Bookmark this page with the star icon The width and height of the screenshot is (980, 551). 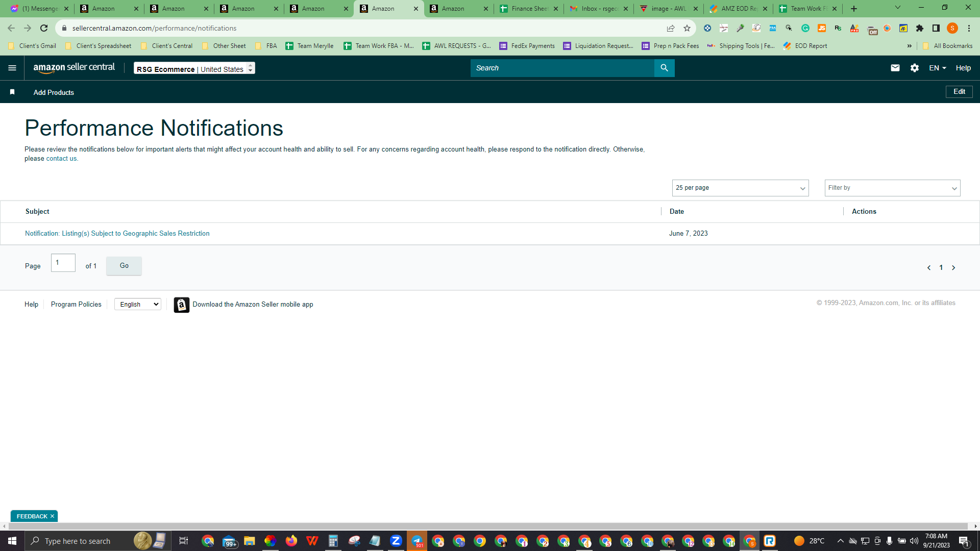(x=687, y=28)
